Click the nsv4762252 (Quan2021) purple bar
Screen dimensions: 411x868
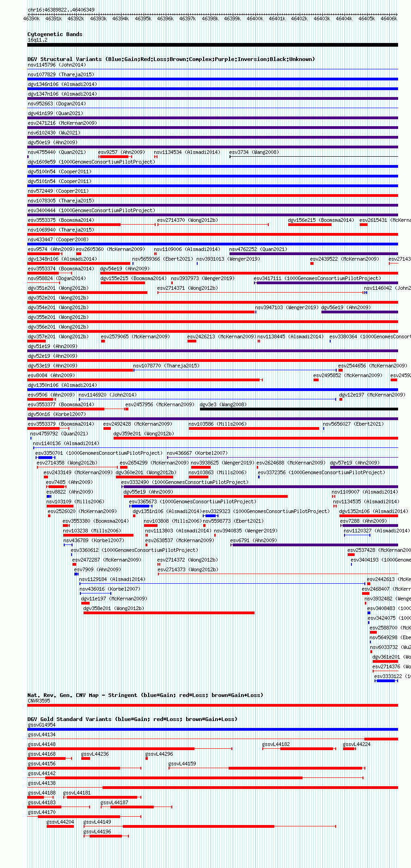314,254
